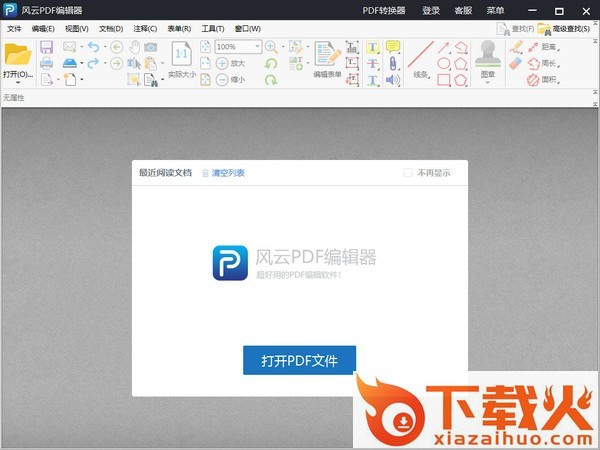Select the text selection cursor tool
Viewport: 600px width, 450px height.
tap(134, 63)
